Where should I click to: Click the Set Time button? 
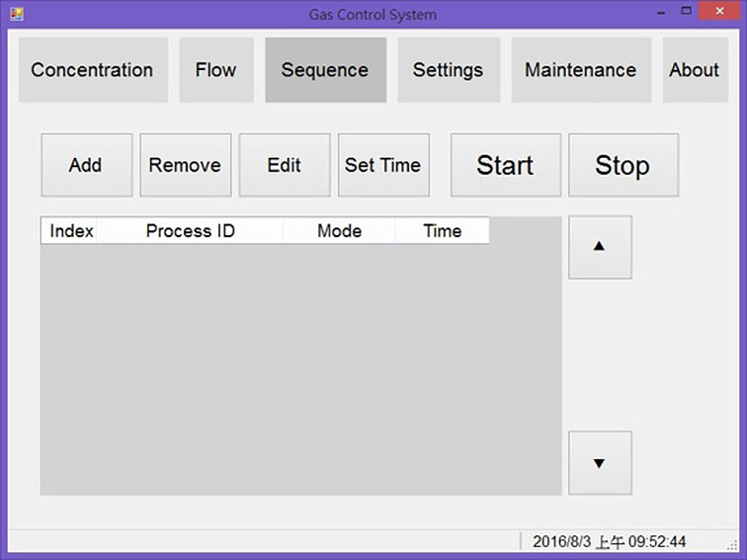coord(383,165)
